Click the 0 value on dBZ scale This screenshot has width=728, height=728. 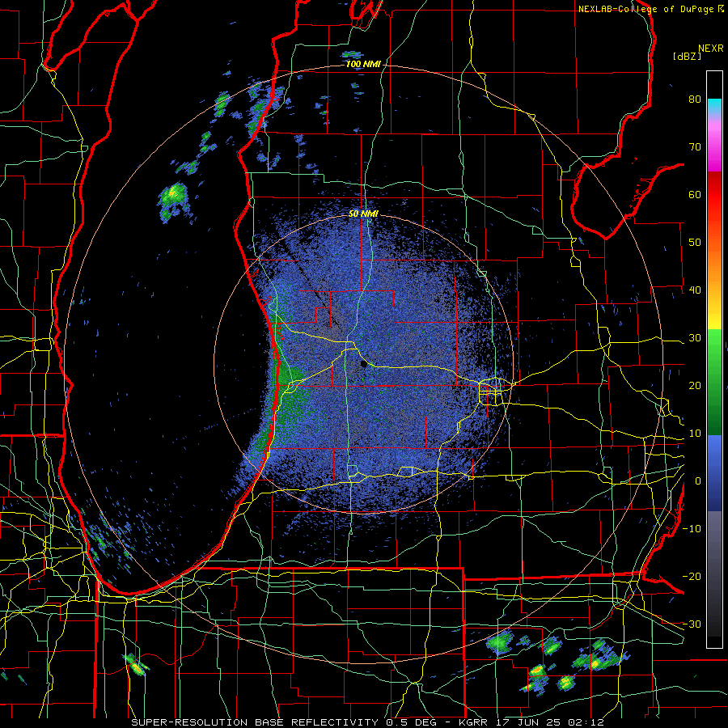[698, 481]
